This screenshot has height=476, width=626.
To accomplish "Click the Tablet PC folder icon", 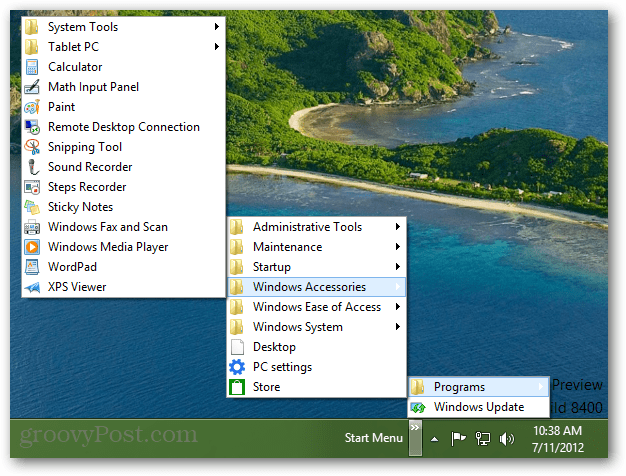I will point(32,47).
